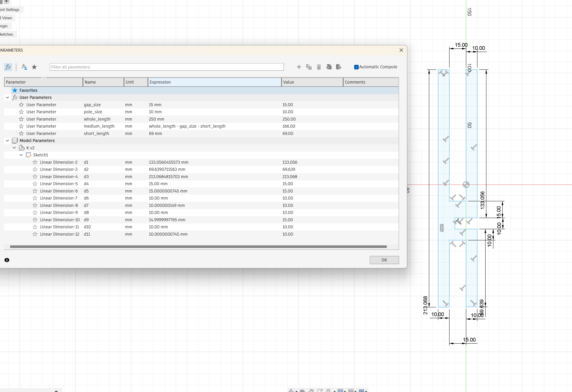Click the horizontal scrollbar in parameters table
The image size is (572, 392).
pos(198,247)
